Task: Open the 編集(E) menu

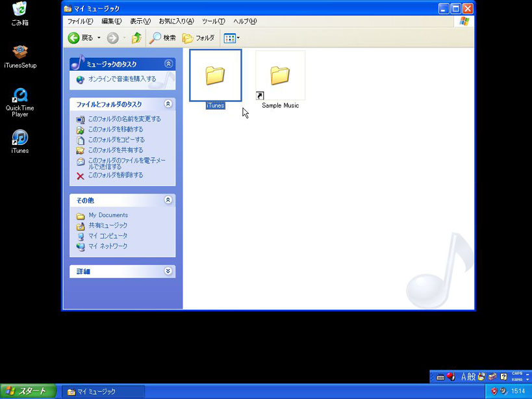Action: [111, 21]
